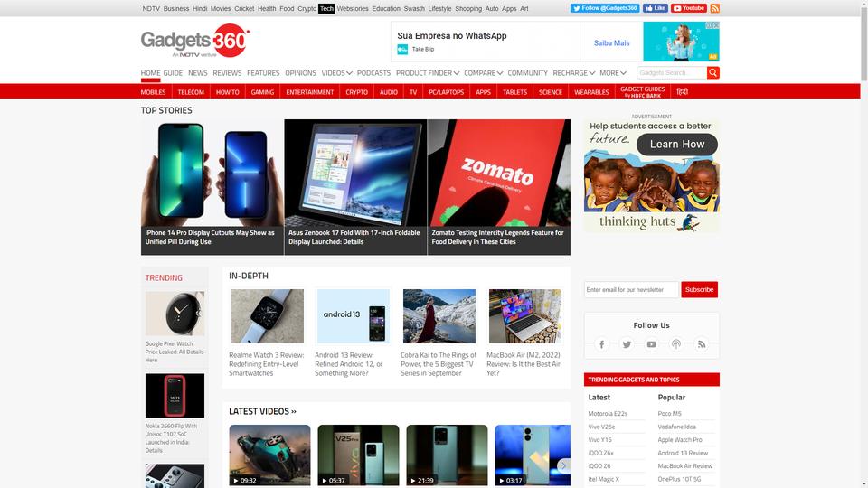Switch site to Hindi language
Screen dimensions: 868x488
point(682,92)
